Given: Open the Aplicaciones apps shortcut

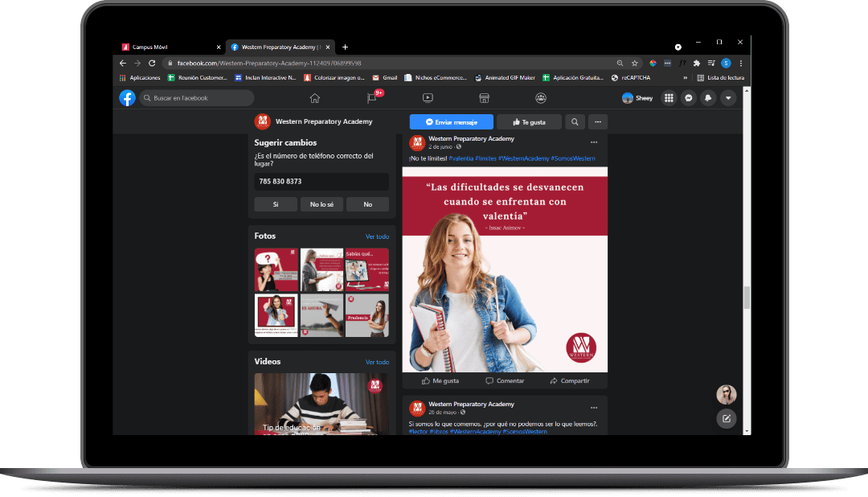Looking at the screenshot, I should 140,78.
